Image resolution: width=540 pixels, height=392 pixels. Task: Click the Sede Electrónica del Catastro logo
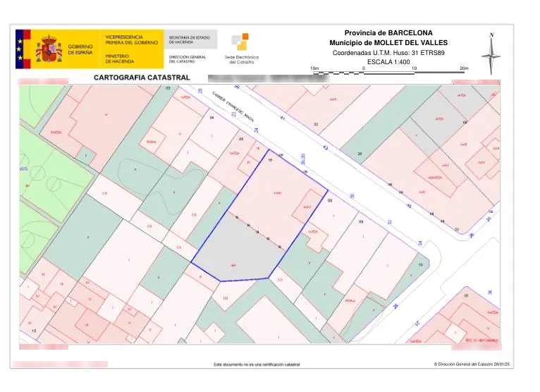click(x=241, y=49)
